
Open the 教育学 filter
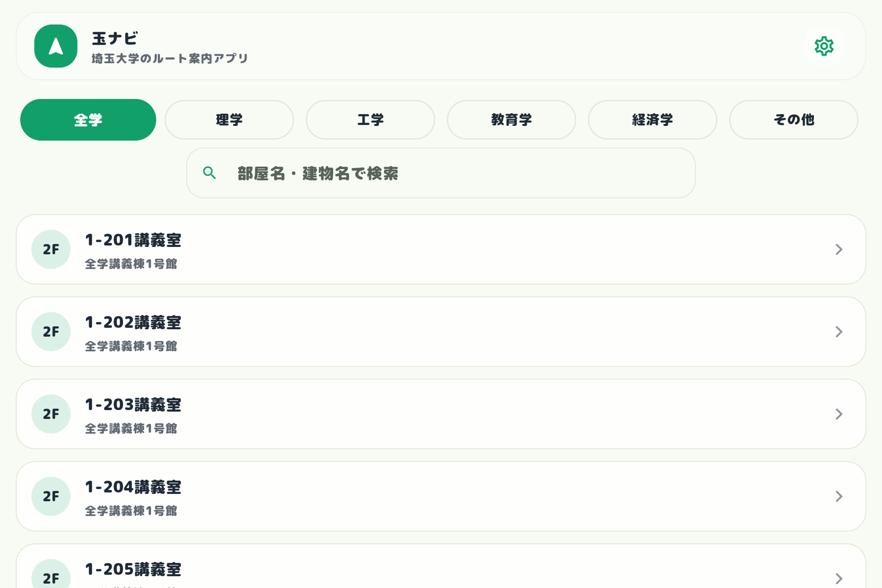pyautogui.click(x=511, y=120)
